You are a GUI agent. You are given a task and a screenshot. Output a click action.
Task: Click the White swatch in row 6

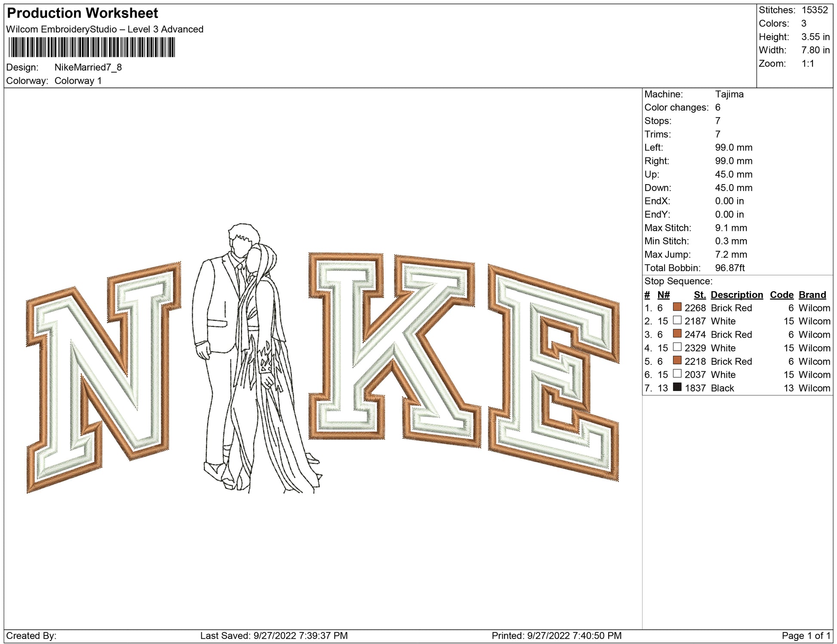677,373
